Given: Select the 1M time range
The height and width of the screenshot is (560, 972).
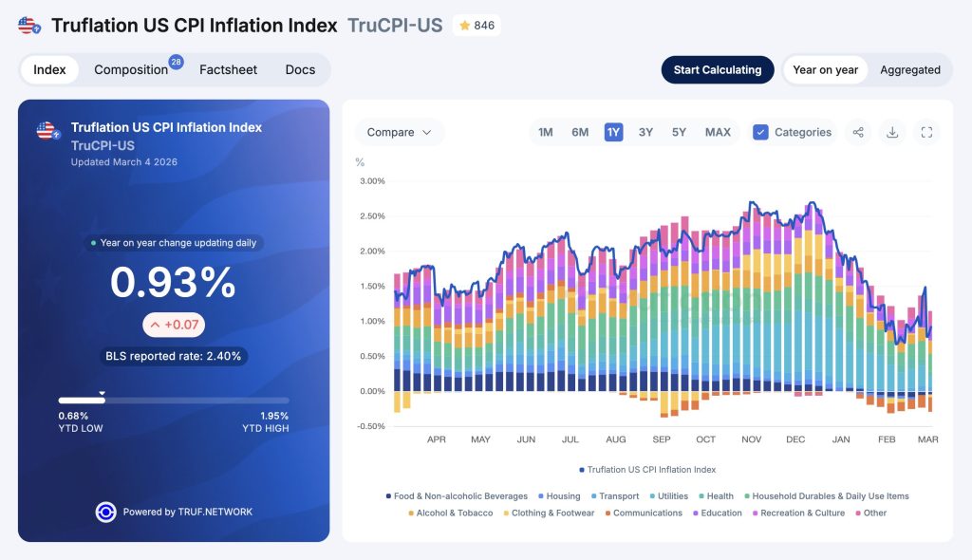Looking at the screenshot, I should pyautogui.click(x=545, y=132).
